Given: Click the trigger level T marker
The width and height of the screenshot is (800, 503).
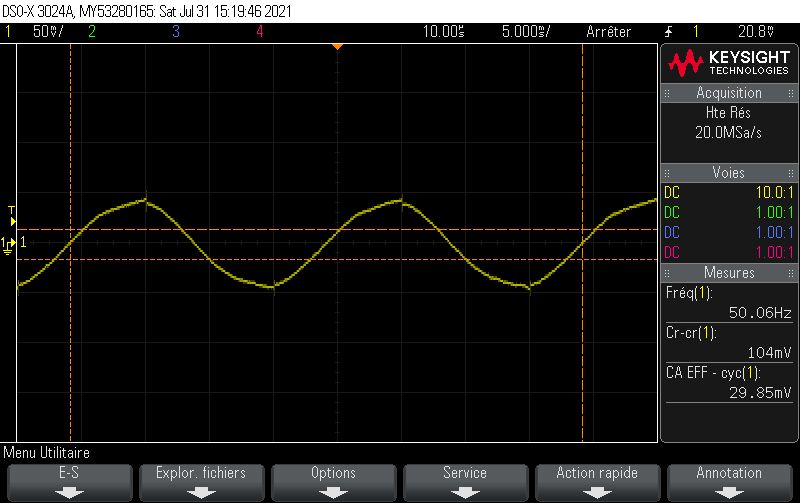Looking at the screenshot, I should 11,211.
